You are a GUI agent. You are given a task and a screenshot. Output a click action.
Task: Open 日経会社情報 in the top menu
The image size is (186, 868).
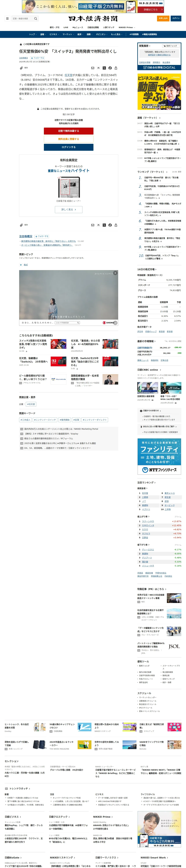(93, 27)
